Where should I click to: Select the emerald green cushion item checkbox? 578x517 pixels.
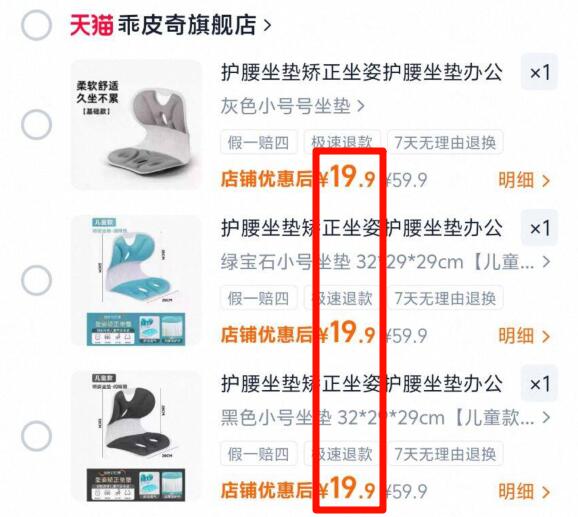pyautogui.click(x=36, y=280)
